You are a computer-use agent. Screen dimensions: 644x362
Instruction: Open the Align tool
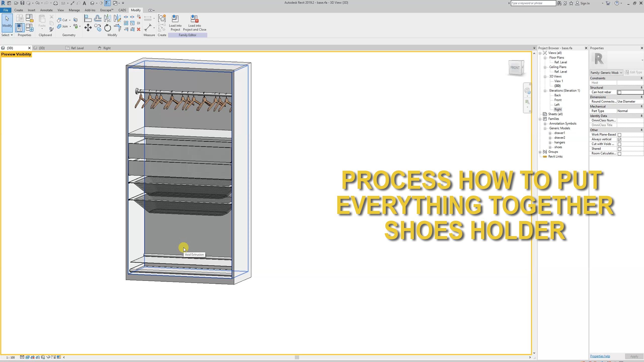tap(88, 18)
